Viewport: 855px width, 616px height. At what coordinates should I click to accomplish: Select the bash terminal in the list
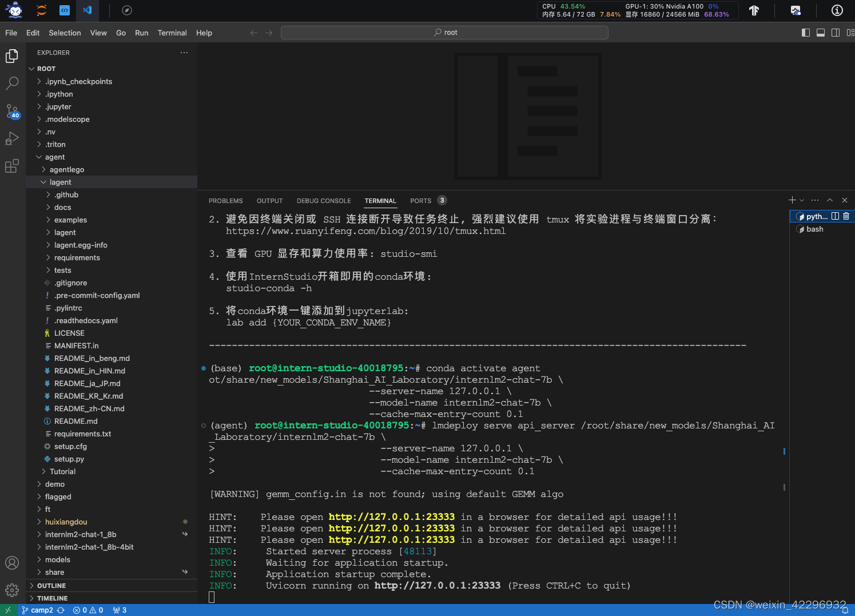814,229
